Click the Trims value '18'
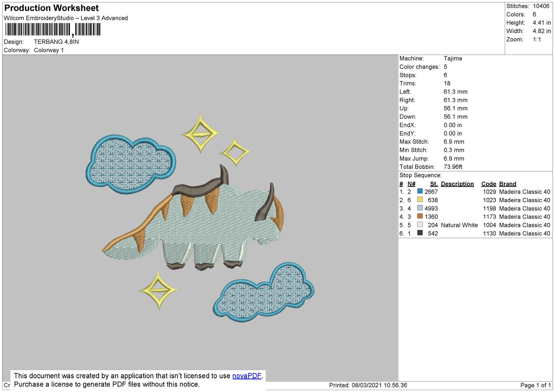This screenshot has height=392, width=555. 447,83
